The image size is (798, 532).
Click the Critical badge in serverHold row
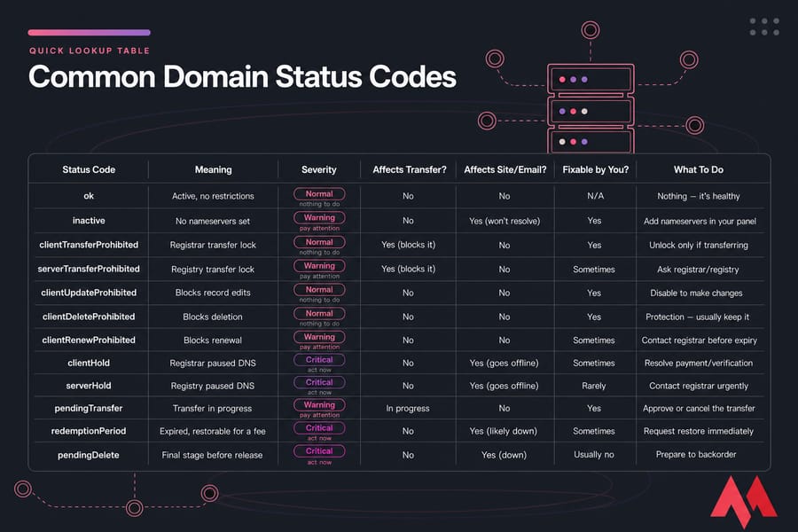pos(319,382)
